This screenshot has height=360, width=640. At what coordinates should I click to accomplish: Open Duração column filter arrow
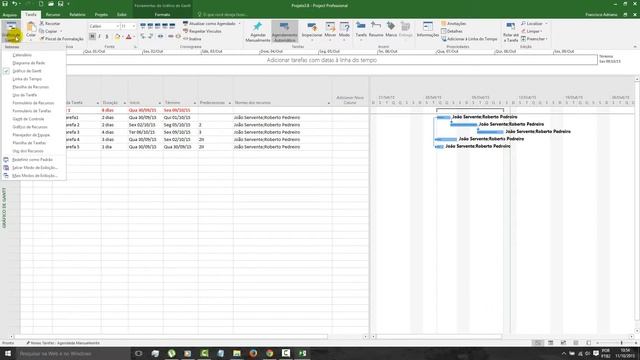point(124,103)
